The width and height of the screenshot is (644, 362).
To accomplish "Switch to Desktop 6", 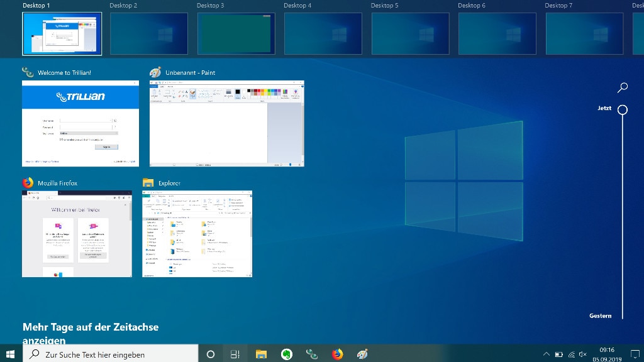I will pyautogui.click(x=497, y=33).
